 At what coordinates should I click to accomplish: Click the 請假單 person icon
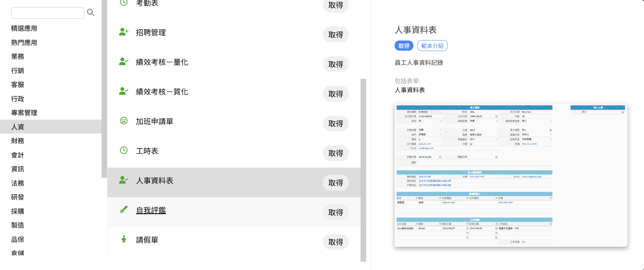124,239
